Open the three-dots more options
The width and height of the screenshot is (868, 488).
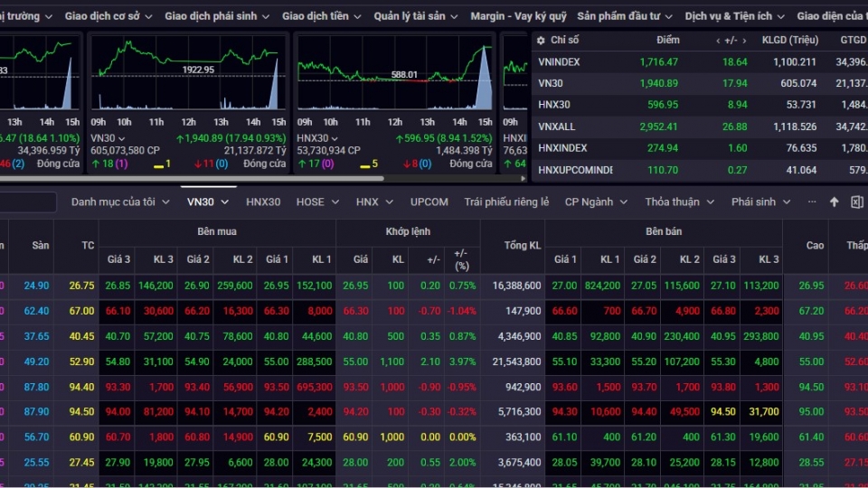(811, 202)
